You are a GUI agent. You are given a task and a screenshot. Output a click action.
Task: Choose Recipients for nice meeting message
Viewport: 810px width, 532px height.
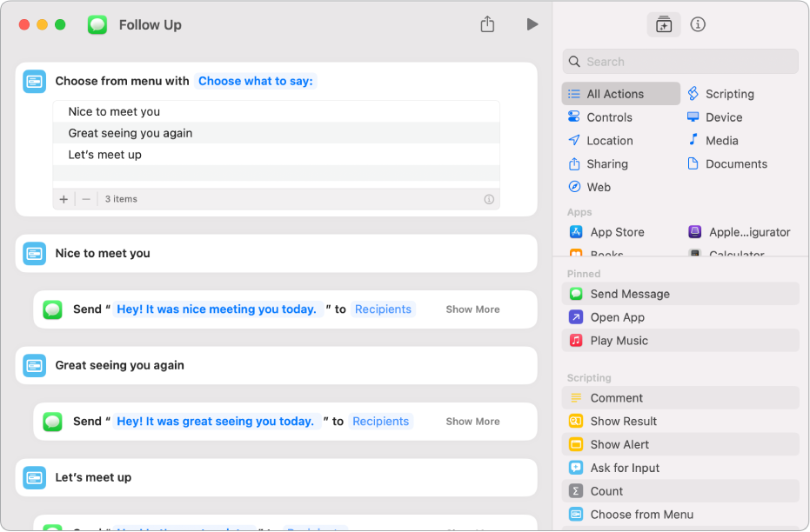tap(383, 309)
